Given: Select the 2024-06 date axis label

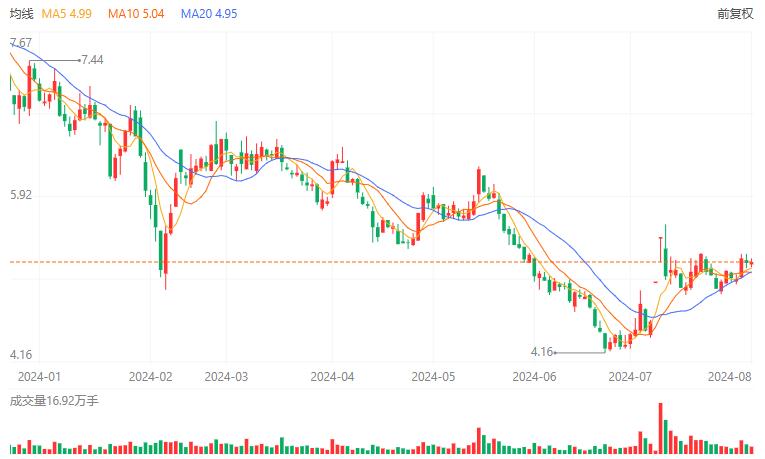Looking at the screenshot, I should pos(533,377).
